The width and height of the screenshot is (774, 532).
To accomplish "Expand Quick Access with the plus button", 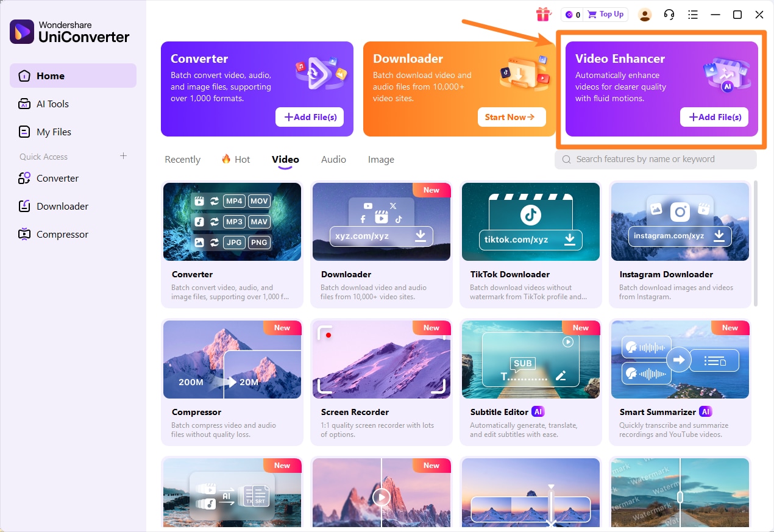I will coord(123,156).
